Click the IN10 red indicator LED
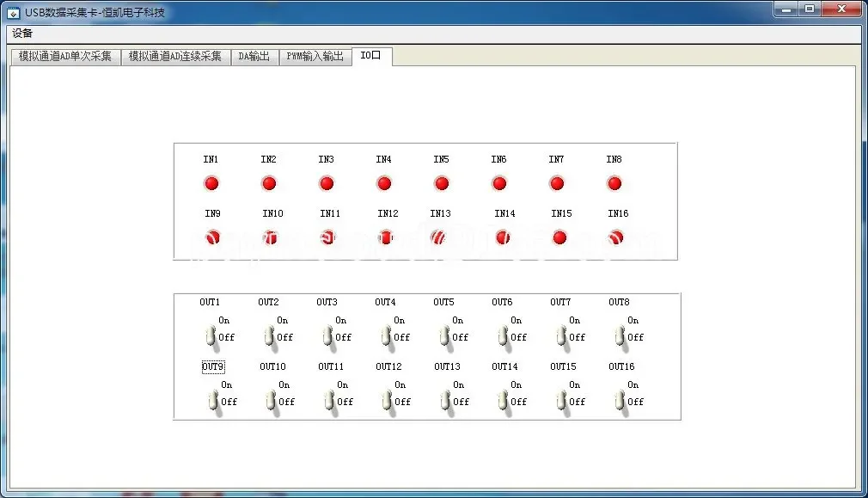The image size is (868, 498). [270, 237]
